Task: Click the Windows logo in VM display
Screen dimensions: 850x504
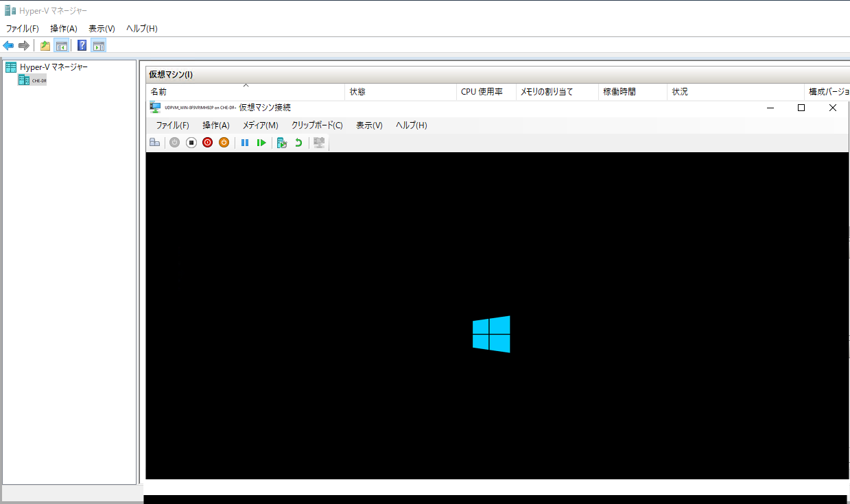Action: (491, 334)
